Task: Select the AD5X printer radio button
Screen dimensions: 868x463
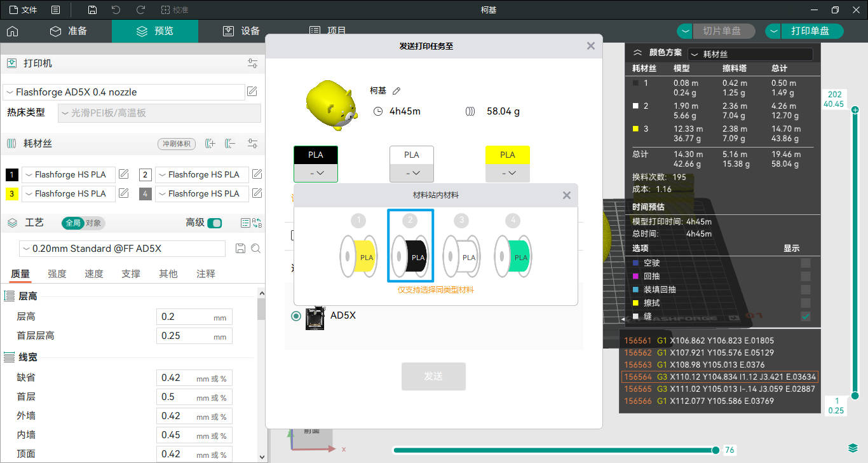Action: pyautogui.click(x=296, y=316)
